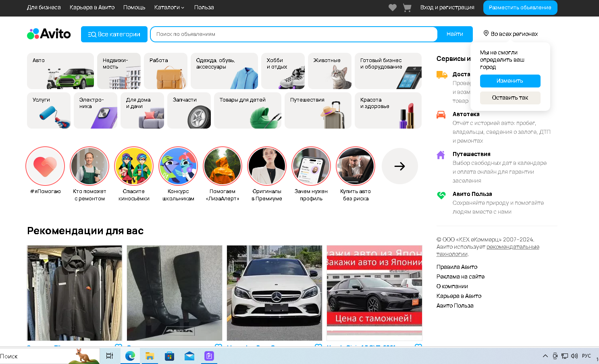
Task: Show hidden system tray icons
Action: [545, 356]
